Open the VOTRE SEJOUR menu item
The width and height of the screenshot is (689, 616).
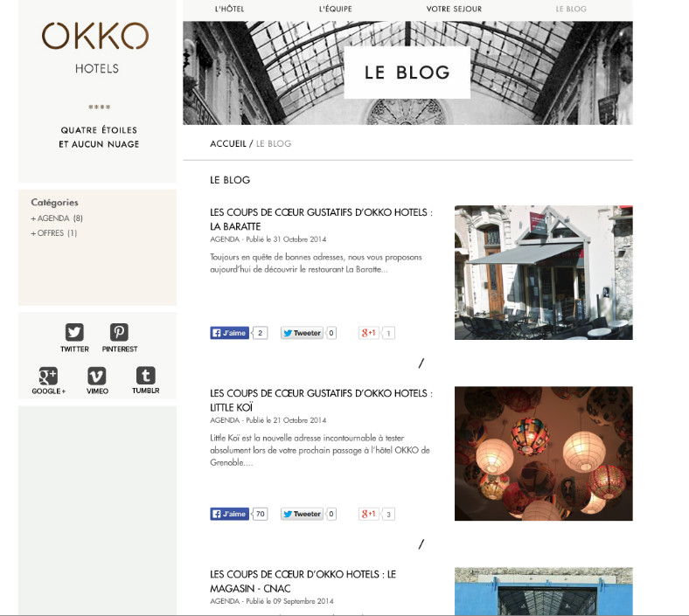[454, 9]
